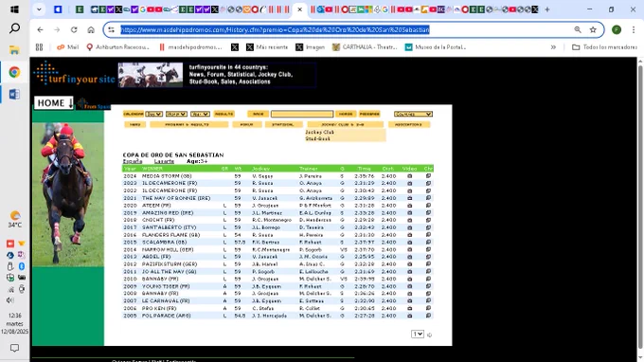Open the browser home page button
This screenshot has width=644, height=362.
point(91,29)
